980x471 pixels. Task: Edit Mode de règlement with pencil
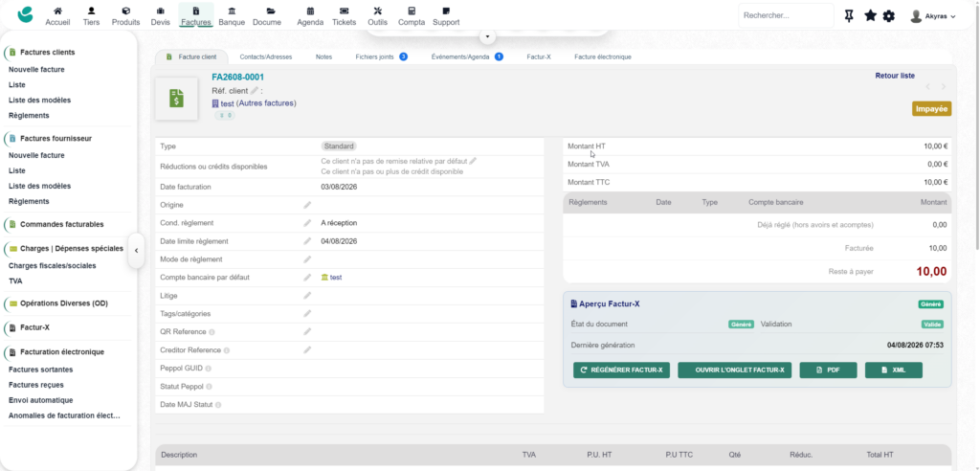307,259
